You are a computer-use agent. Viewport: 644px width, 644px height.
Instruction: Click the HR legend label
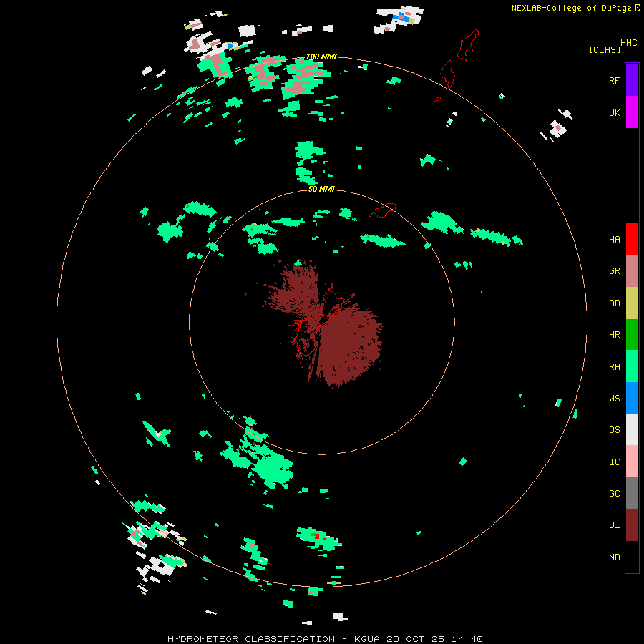tap(614, 335)
